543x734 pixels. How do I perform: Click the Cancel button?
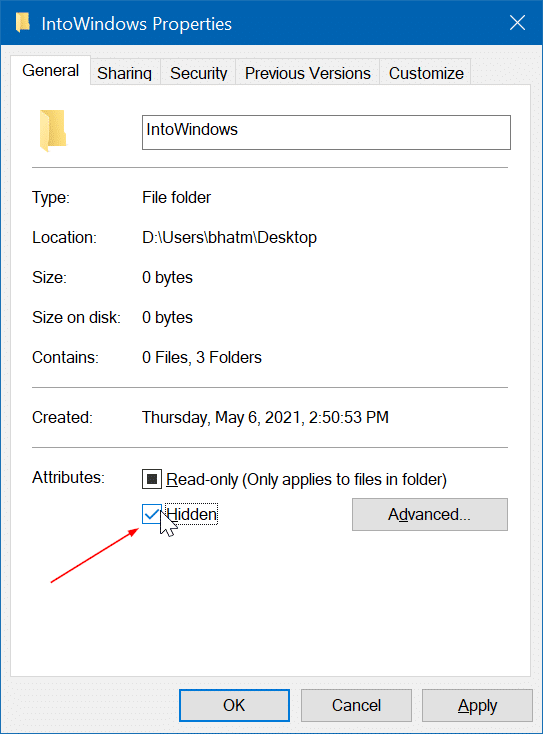coord(356,705)
